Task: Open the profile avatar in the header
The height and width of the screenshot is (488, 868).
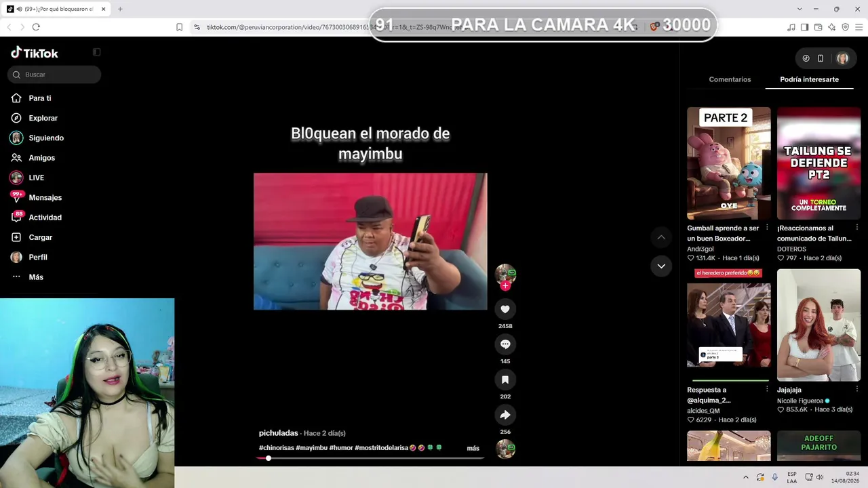Action: point(842,58)
